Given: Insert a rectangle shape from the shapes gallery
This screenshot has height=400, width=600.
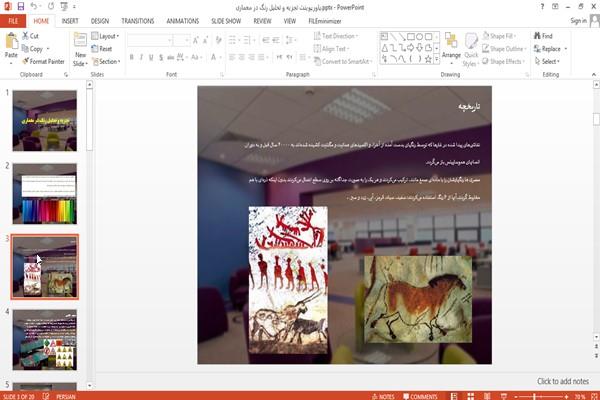Looking at the screenshot, I should (x=411, y=37).
